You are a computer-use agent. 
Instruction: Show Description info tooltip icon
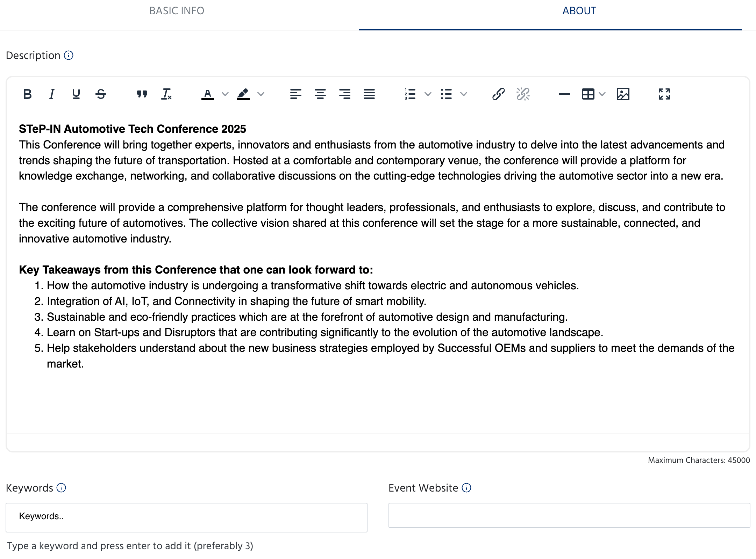click(x=69, y=56)
